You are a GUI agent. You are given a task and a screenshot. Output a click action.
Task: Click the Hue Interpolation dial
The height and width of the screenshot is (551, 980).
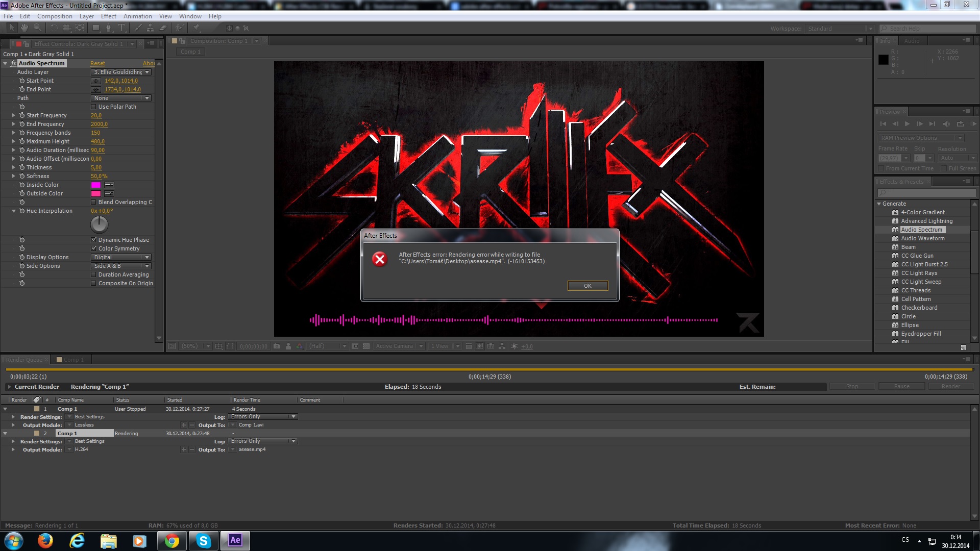pos(100,224)
